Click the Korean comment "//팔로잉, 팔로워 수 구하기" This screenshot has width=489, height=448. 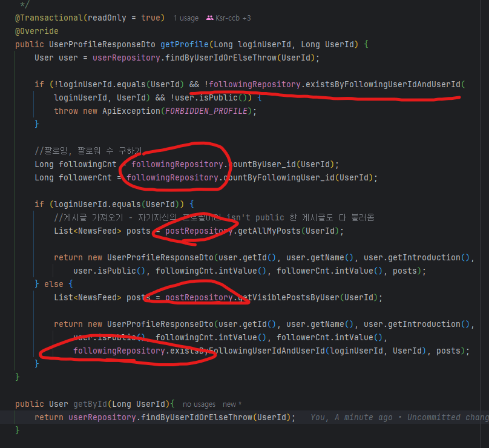pyautogui.click(x=88, y=151)
